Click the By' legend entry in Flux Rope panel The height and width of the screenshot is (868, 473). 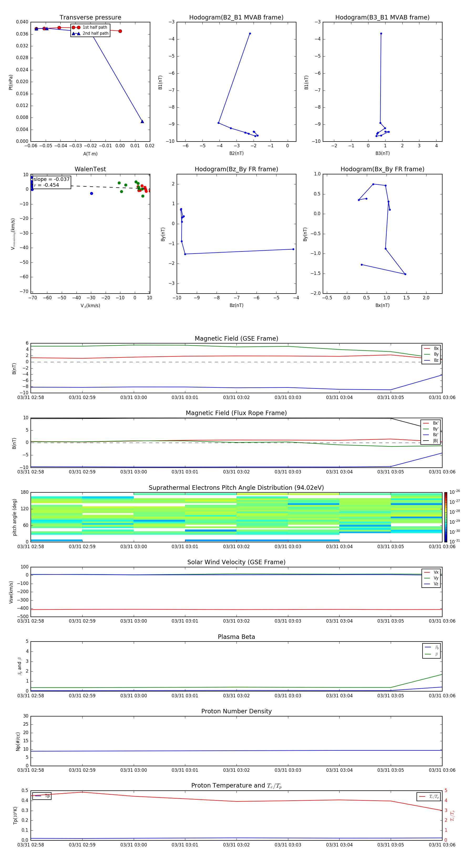pos(431,429)
